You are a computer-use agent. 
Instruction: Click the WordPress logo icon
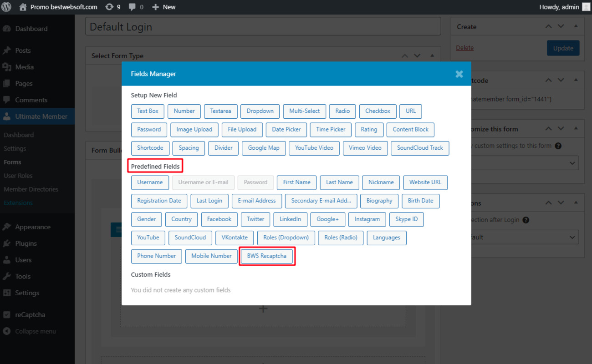[x=7, y=7]
